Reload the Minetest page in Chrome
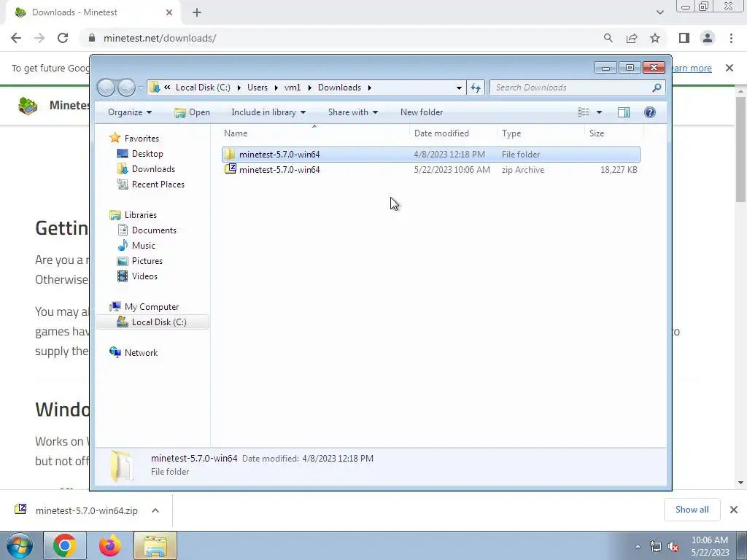 tap(63, 38)
